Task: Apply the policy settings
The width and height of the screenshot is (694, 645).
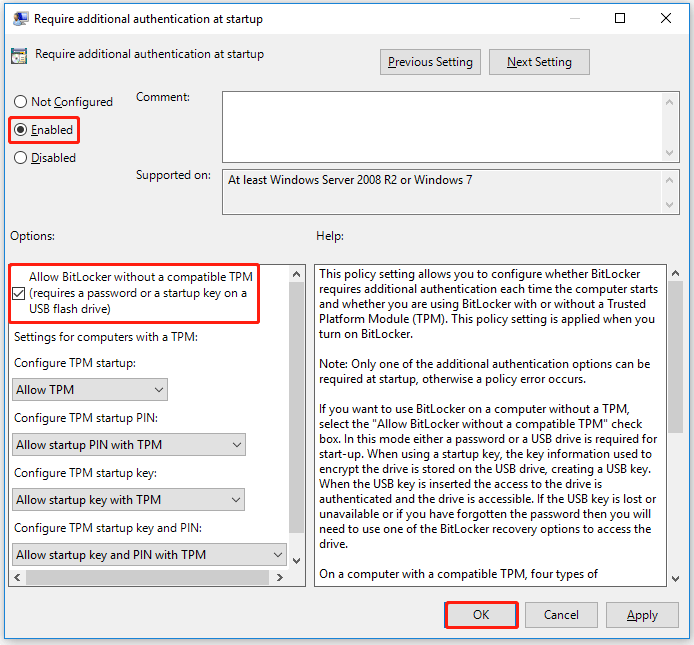Action: click(x=642, y=615)
